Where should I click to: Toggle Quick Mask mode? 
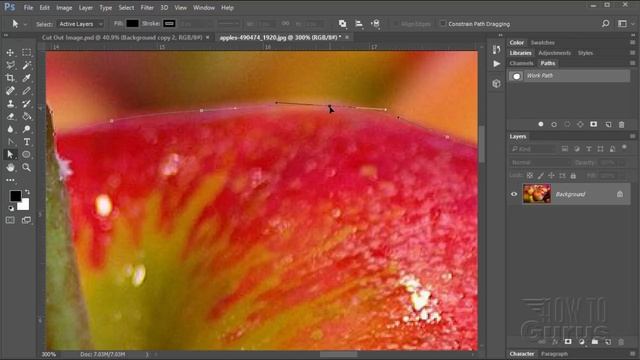coord(10,220)
